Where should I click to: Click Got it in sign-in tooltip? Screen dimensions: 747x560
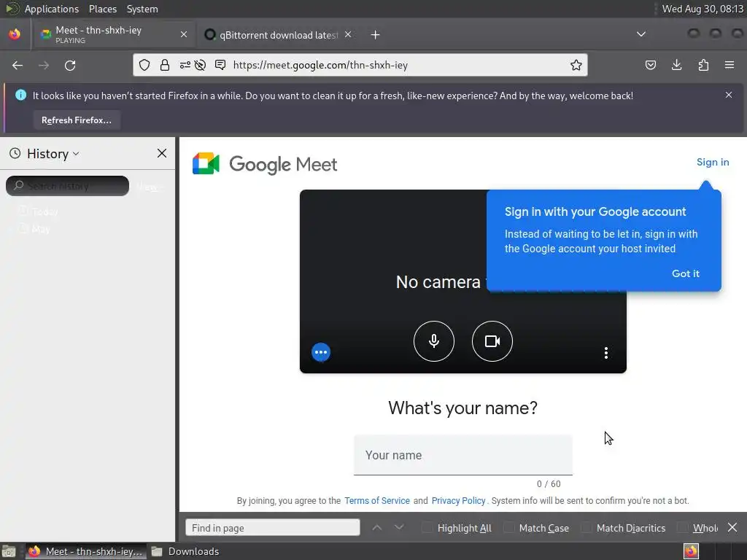tap(685, 273)
